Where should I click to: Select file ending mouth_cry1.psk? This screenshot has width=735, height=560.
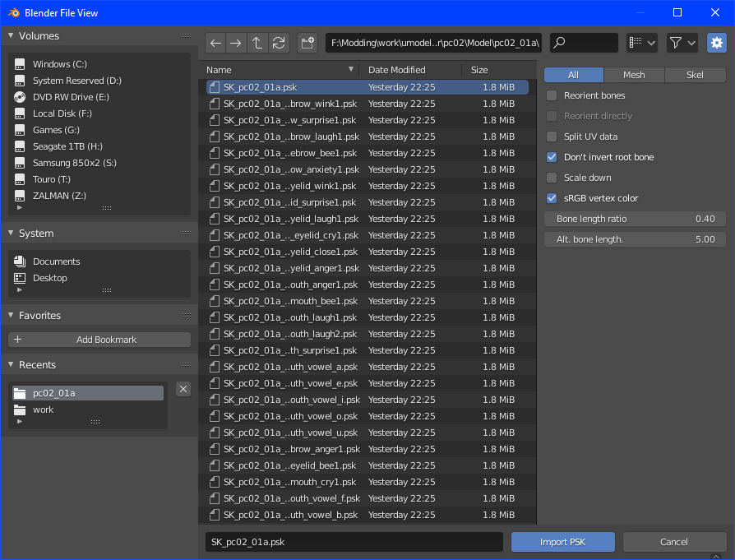pyautogui.click(x=367, y=482)
